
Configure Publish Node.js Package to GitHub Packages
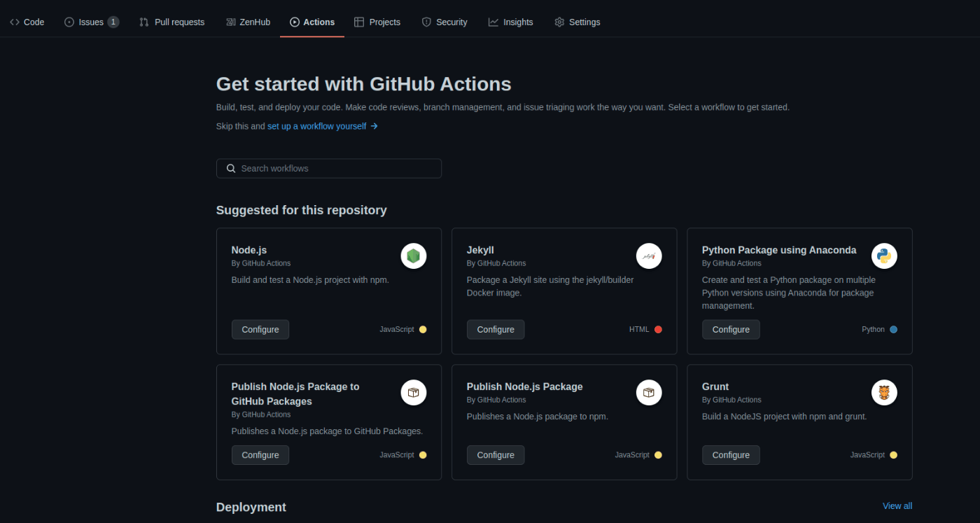260,455
